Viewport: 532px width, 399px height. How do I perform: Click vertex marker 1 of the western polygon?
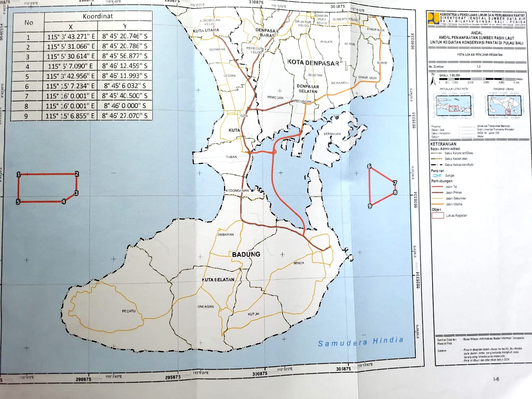tap(19, 174)
